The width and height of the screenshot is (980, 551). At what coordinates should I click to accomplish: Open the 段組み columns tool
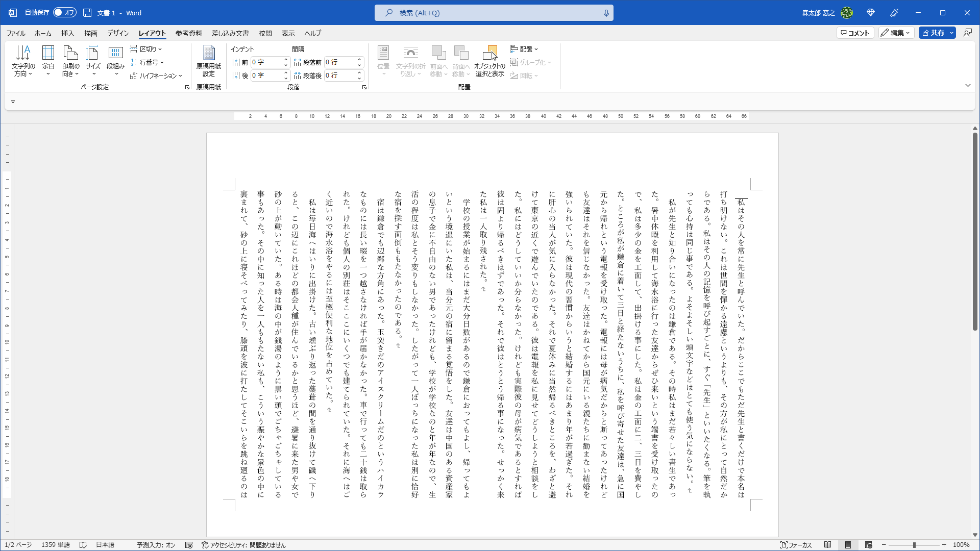pyautogui.click(x=115, y=60)
